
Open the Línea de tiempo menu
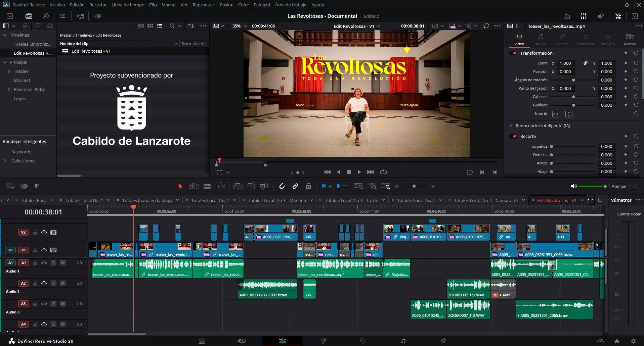tap(128, 5)
